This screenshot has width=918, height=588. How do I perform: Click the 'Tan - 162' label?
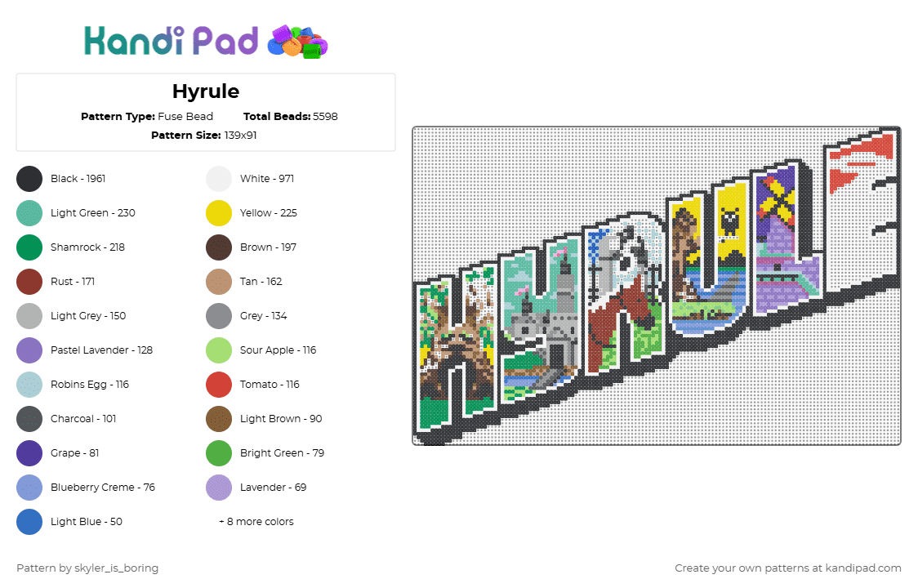click(x=261, y=282)
